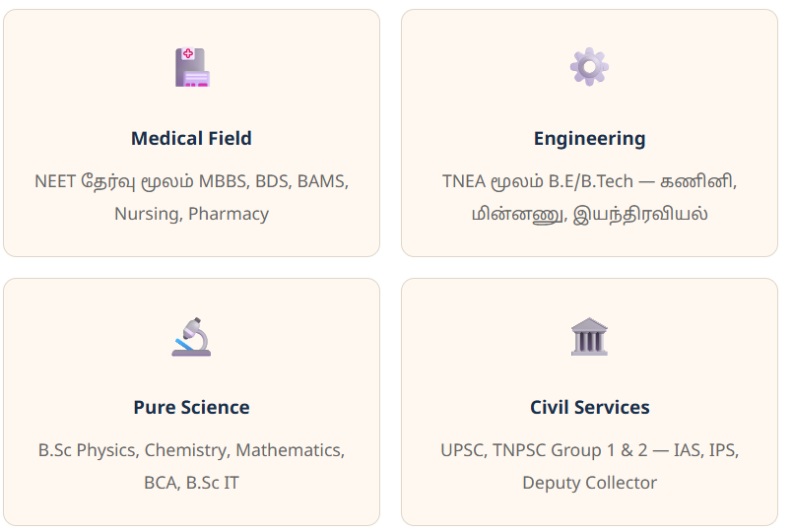Click the columned building icon for Civil Services

(589, 337)
